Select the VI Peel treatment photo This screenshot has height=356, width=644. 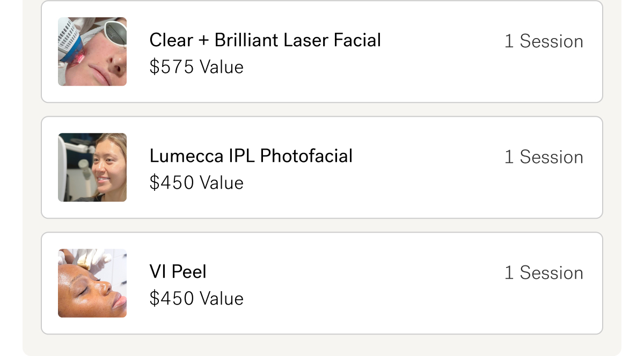point(92,283)
